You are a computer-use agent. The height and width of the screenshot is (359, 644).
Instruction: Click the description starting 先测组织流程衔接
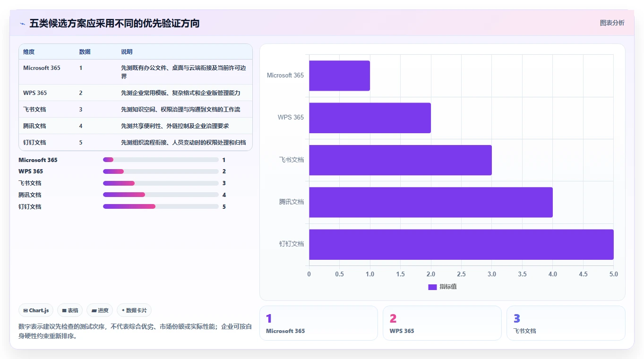(183, 143)
